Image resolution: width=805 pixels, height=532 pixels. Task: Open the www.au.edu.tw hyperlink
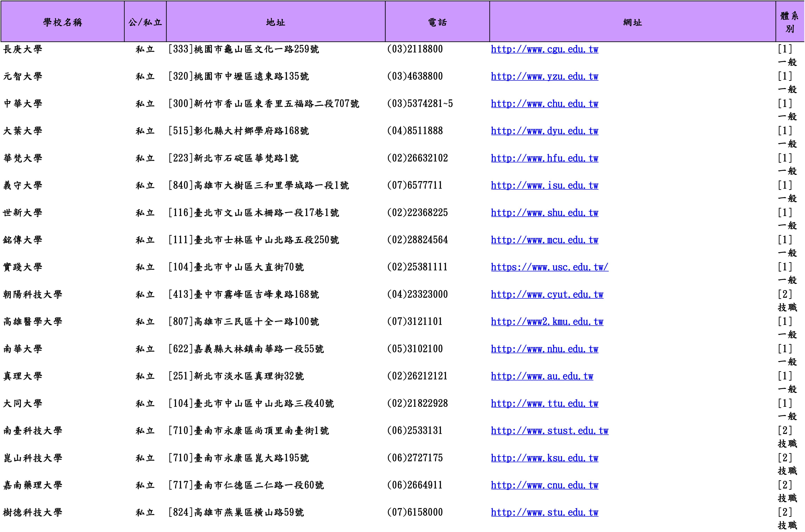click(x=542, y=376)
